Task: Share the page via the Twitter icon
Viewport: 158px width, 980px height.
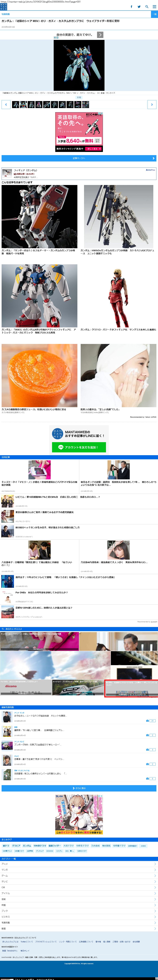Action: click(139, 7)
